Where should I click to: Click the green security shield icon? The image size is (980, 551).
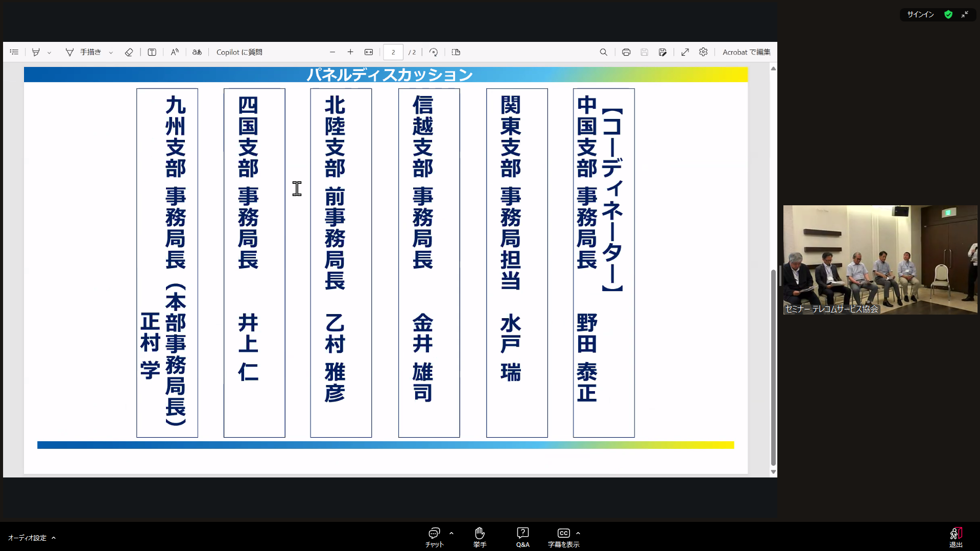[948, 14]
